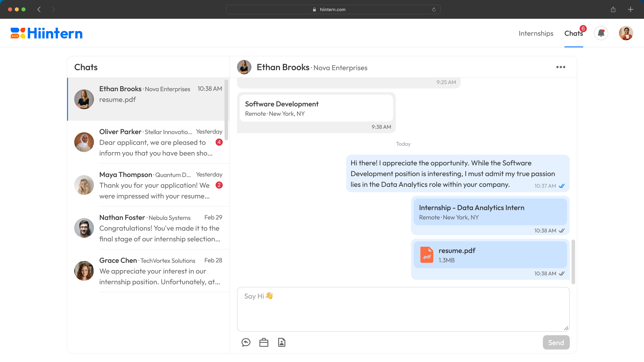This screenshot has height=362, width=644.
Task: Click the Ethan Brooks name in chat header
Action: point(283,67)
